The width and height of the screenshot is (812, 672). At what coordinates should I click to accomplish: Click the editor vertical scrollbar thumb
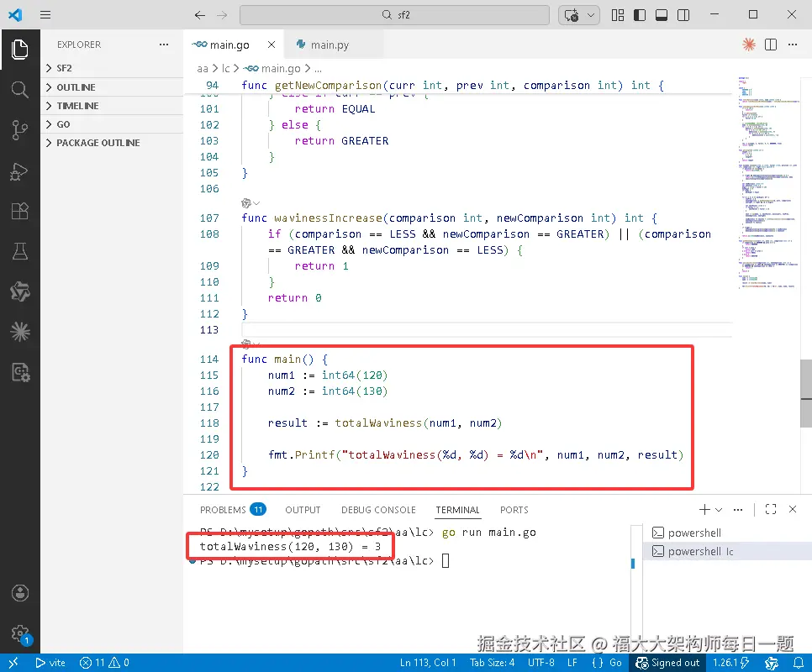806,393
